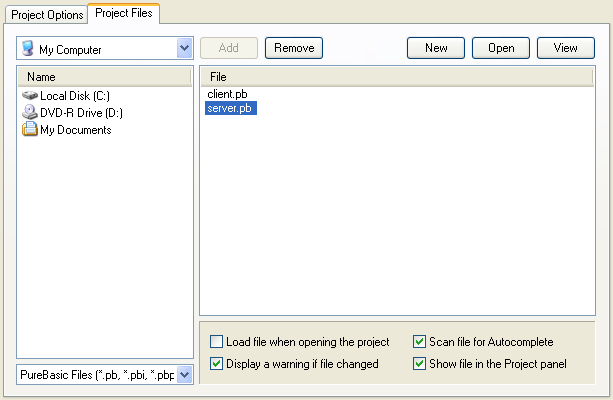Screen dimensions: 613x400
Task: Open the My Computer location dropdown
Action: pos(184,48)
